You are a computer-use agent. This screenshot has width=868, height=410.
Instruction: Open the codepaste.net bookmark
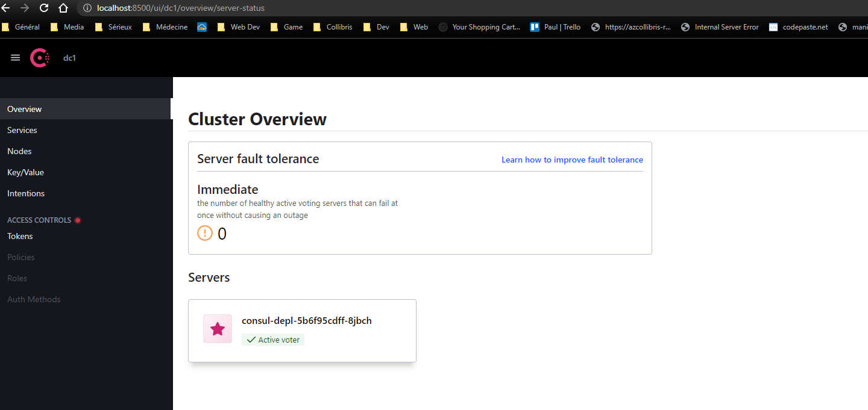coord(799,27)
